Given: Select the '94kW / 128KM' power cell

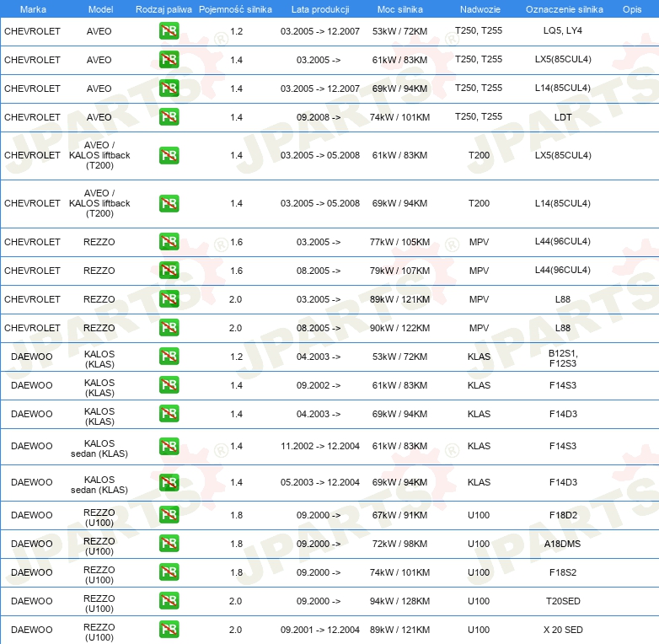Looking at the screenshot, I should pos(399,601).
